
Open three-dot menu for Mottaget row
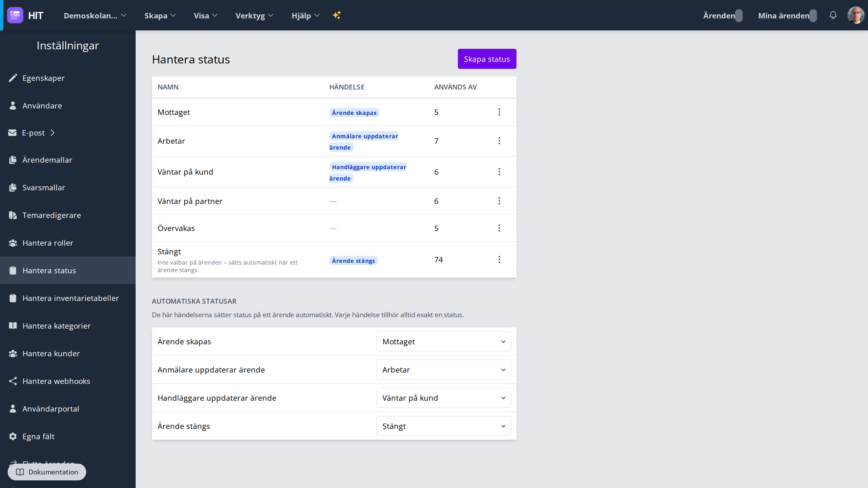[499, 112]
